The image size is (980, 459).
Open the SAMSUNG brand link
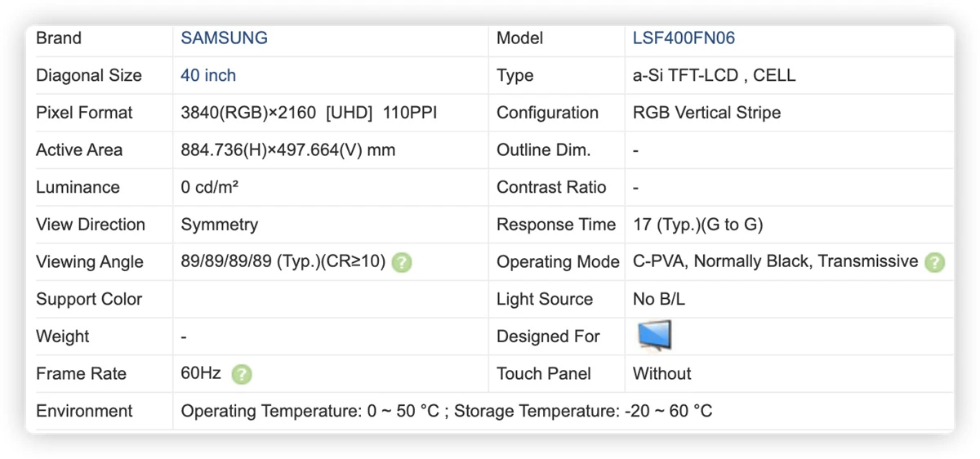225,38
